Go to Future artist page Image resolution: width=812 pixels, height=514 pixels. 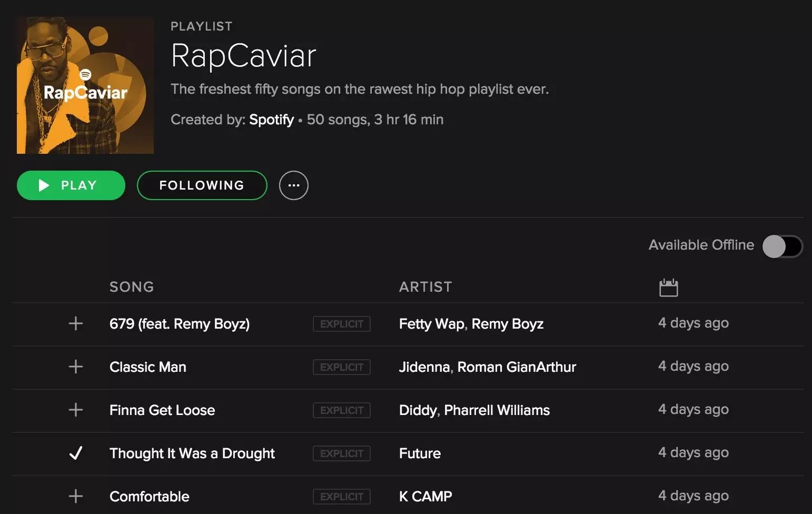click(x=420, y=453)
